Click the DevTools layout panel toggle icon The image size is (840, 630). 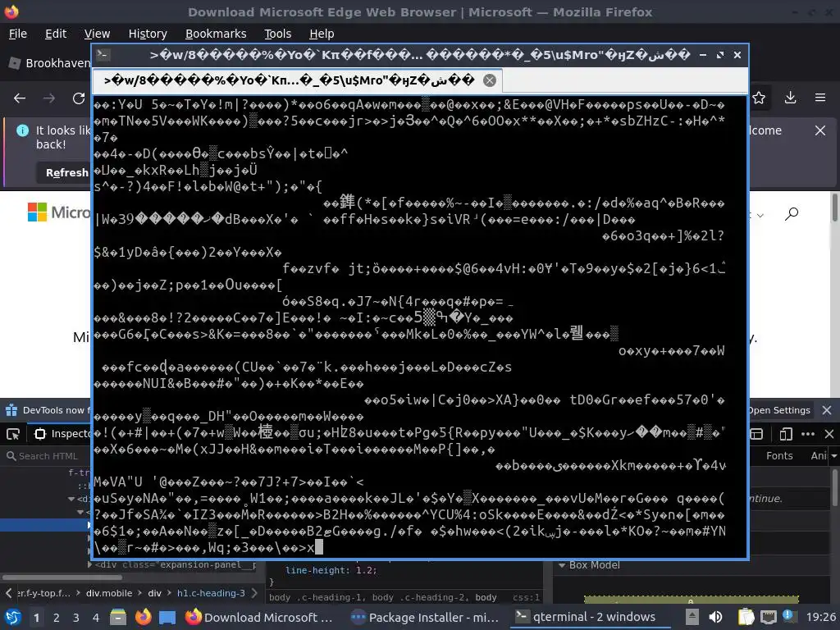click(756, 434)
